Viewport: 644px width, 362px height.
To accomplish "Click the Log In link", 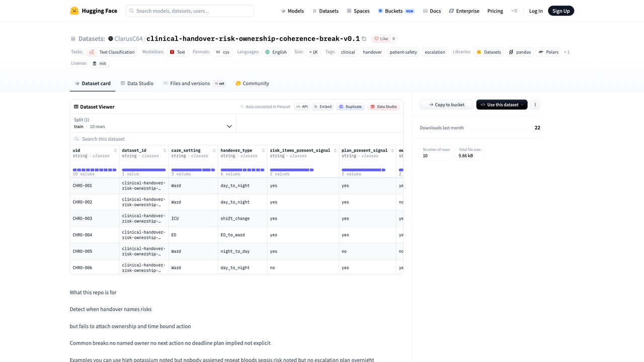I will coord(536,11).
